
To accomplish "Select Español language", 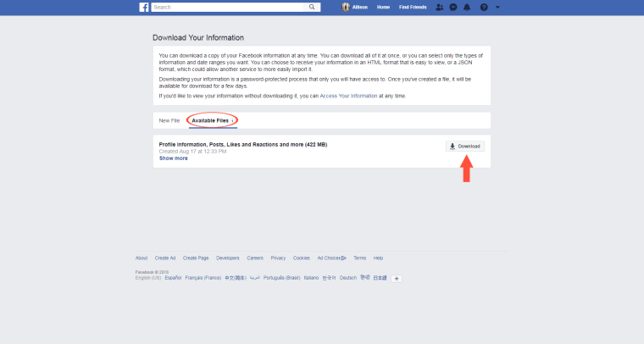I will tap(173, 278).
